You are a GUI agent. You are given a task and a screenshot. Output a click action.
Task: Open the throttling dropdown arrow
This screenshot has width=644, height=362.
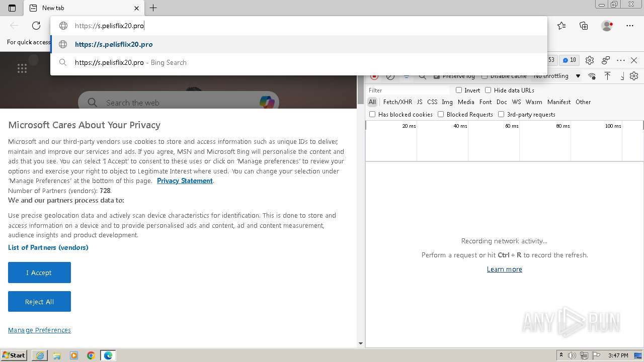coord(578,76)
